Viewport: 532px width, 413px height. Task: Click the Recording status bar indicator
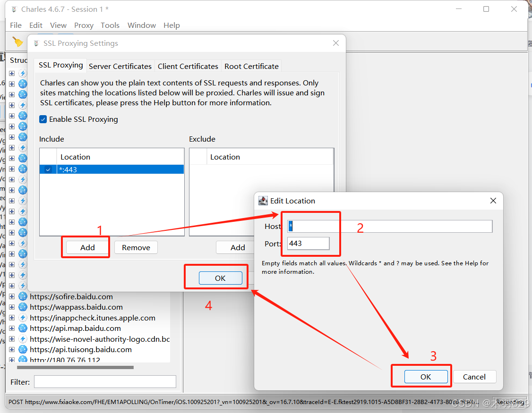point(510,402)
